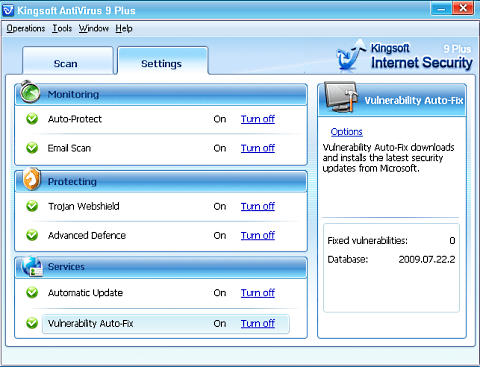The image size is (480, 367).
Task: Click the Protecting section header text
Action: coord(72,182)
